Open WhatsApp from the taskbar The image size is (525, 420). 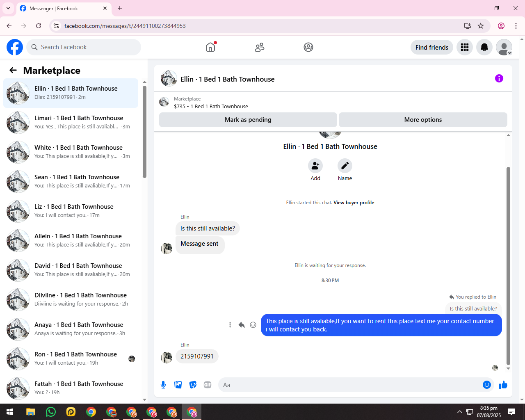(51, 412)
